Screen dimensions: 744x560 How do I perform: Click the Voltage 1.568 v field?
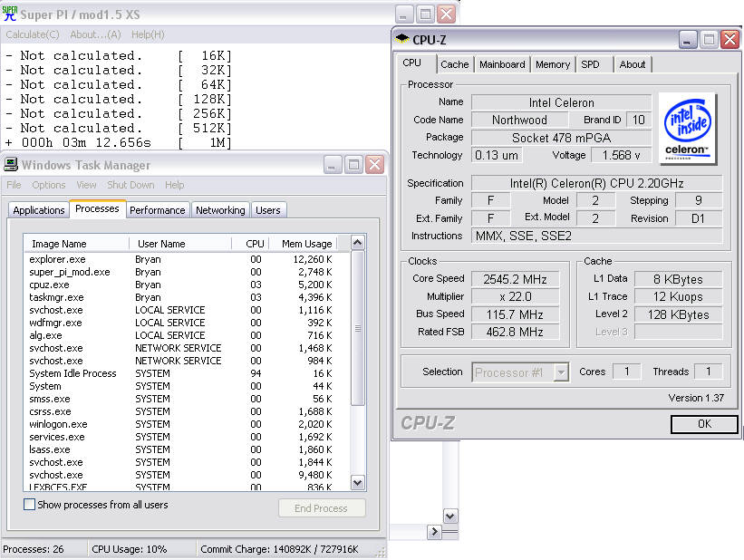point(621,155)
